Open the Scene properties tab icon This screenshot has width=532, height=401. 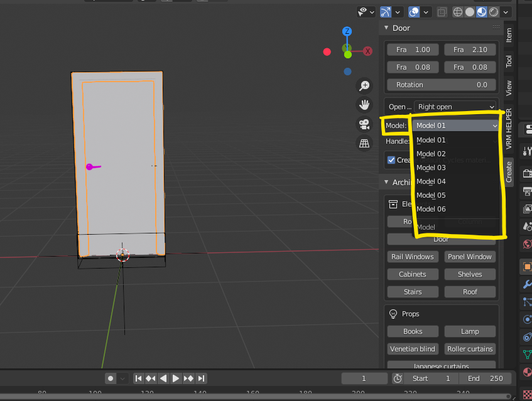[527, 226]
